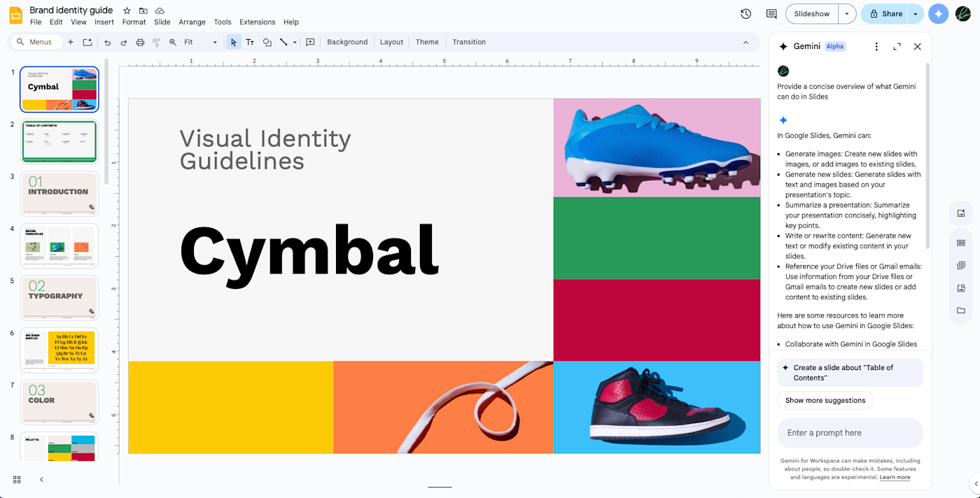This screenshot has height=498, width=980.
Task: Toggle the Gemini sparkle button in header
Action: click(x=939, y=13)
